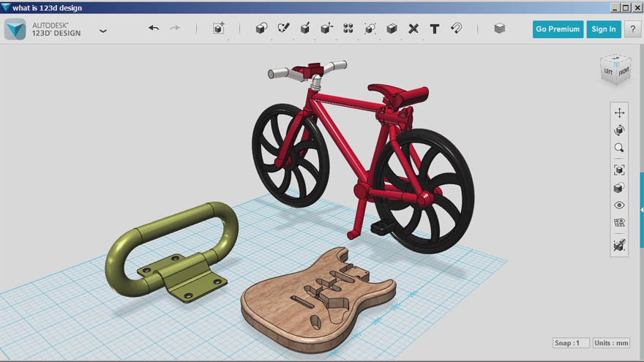Click the Sign In button
This screenshot has width=644, height=362.
tap(604, 29)
